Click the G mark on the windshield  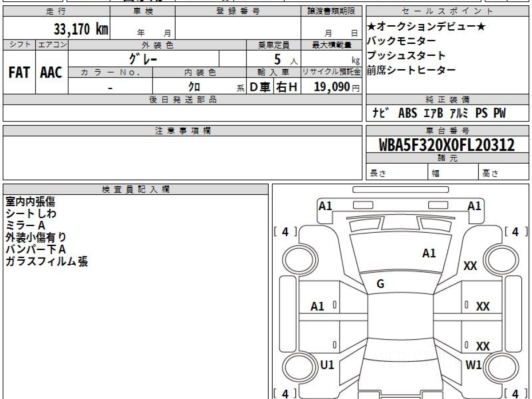[x=380, y=285]
